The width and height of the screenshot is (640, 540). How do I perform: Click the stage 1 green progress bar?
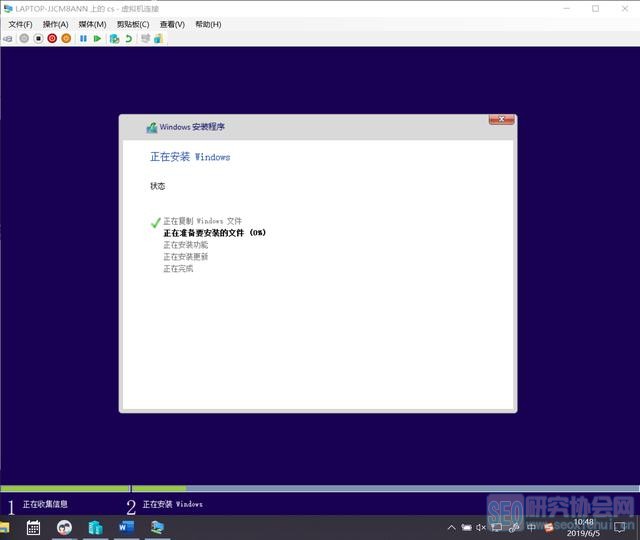click(x=65, y=489)
